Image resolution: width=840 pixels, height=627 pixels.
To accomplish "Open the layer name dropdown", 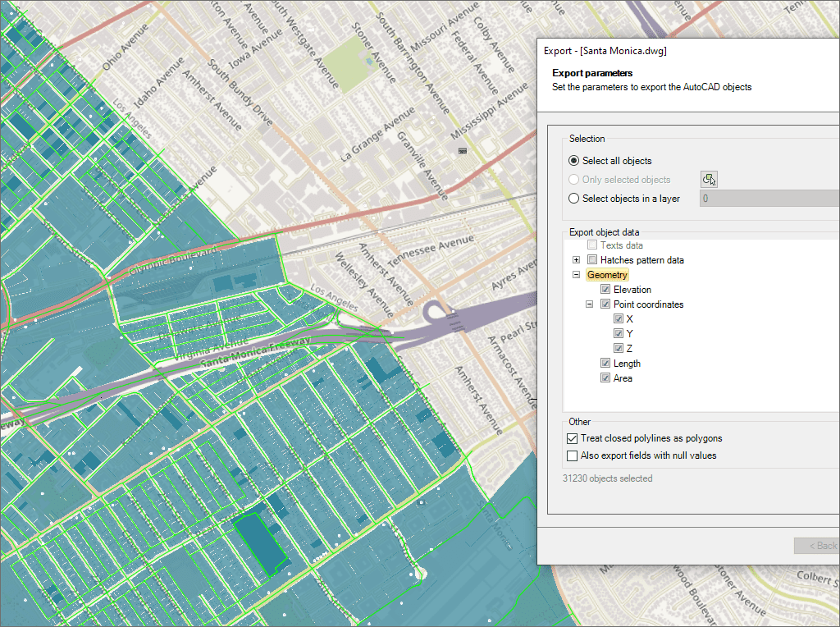I will [x=769, y=199].
